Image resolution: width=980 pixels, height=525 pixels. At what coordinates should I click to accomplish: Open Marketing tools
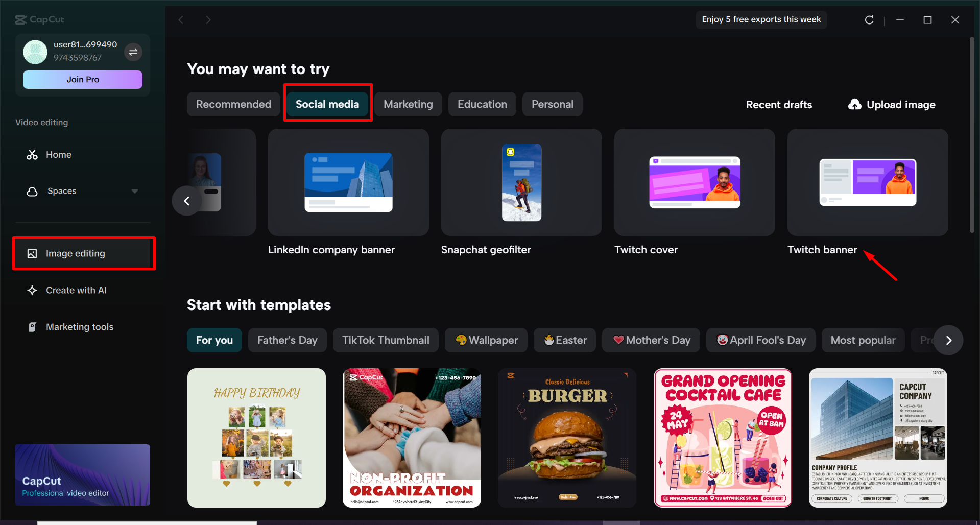pyautogui.click(x=79, y=326)
